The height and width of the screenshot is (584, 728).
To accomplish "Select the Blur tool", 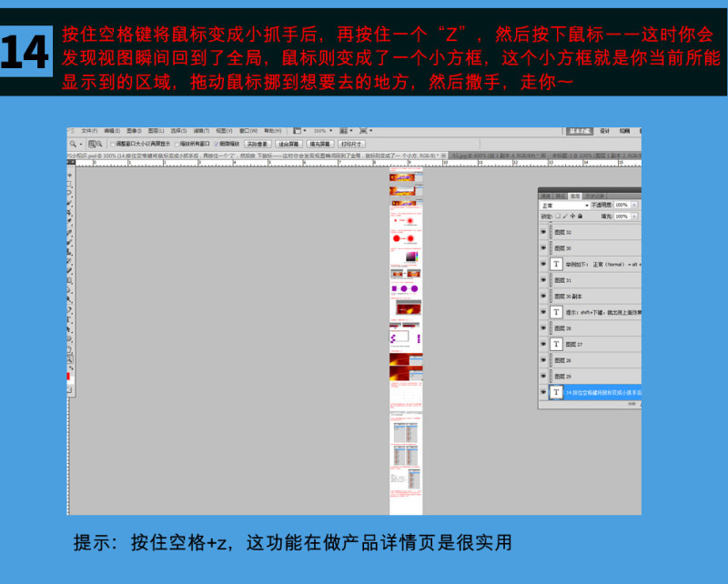I will pyautogui.click(x=70, y=288).
